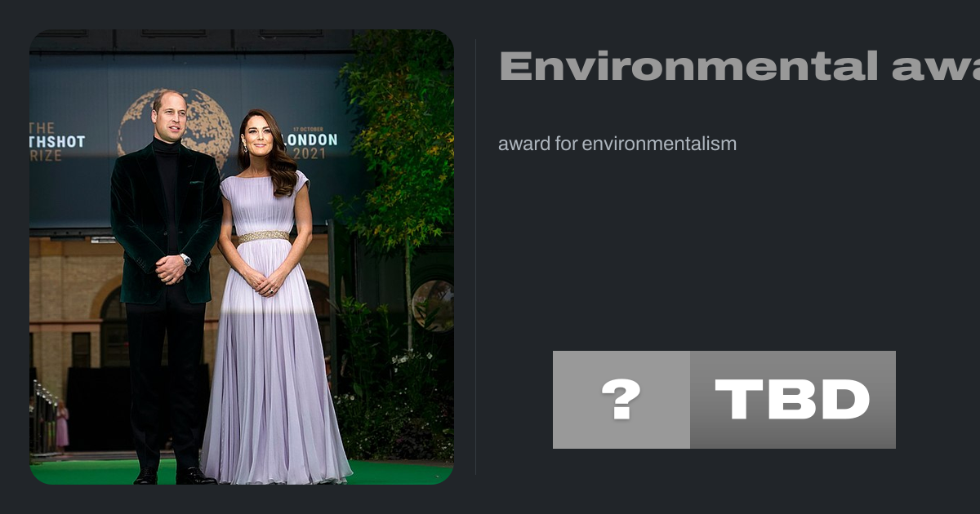Click the PRIZE text on the backdrop
Screen dimensions: 980x514
[x=47, y=155]
